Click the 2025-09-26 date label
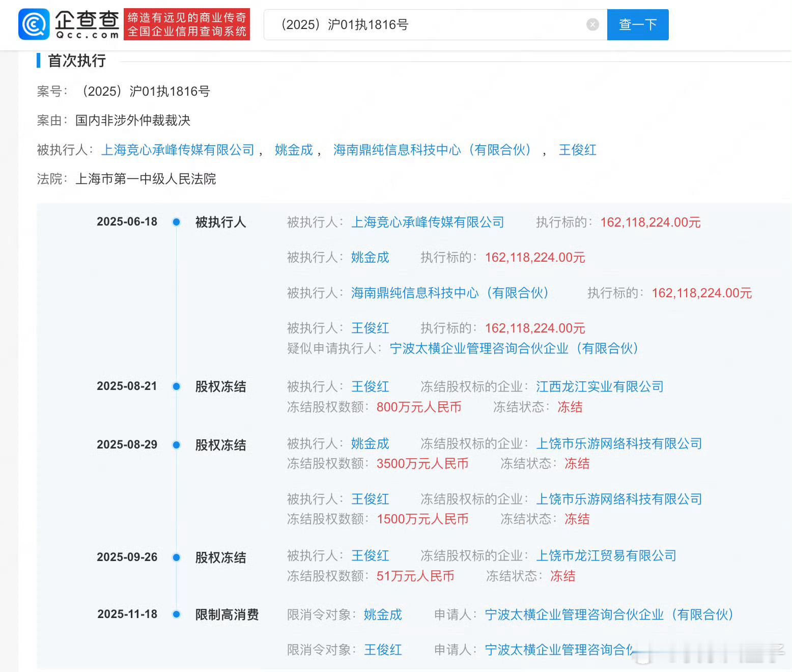792x672 pixels. pos(127,557)
